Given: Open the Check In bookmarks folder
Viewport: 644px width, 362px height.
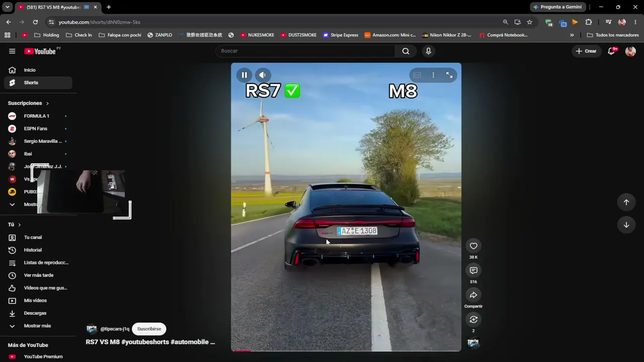Looking at the screenshot, I should [79, 35].
